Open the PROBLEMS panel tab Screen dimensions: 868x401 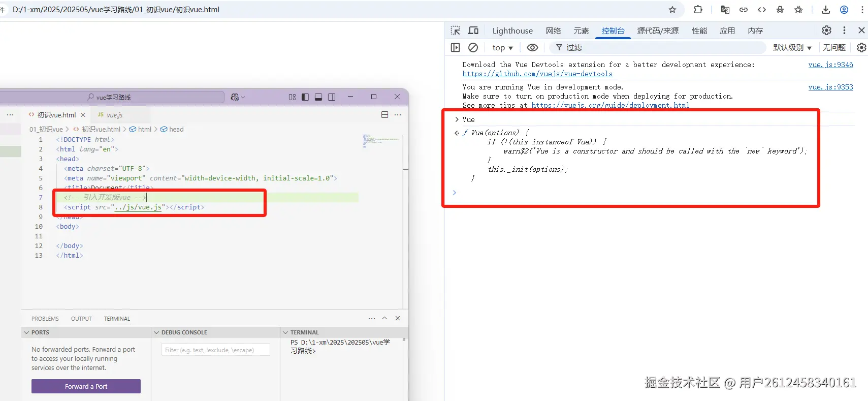point(45,319)
